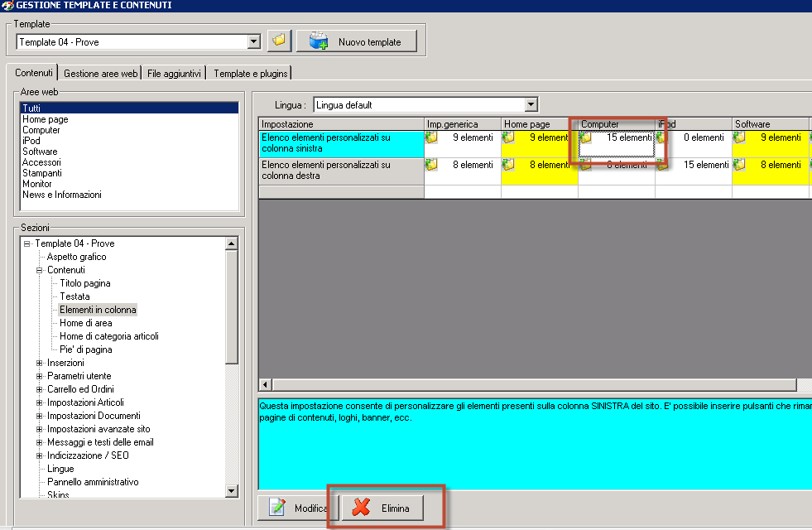Select Home di categoria articoli item
812x530 pixels.
(x=109, y=336)
